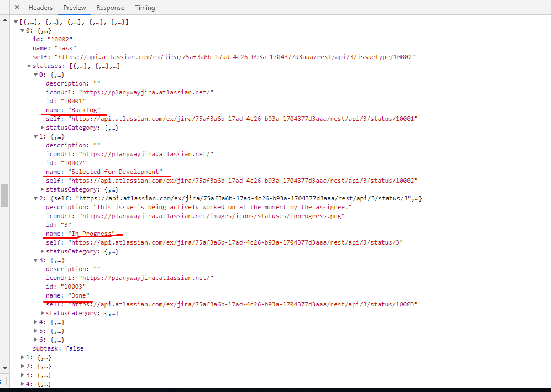
Task: Click the status/10001 self URL
Action: point(243,119)
